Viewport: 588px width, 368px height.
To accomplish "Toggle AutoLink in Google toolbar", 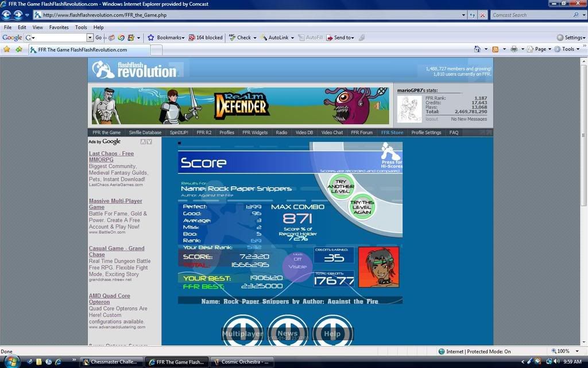I will coord(278,37).
